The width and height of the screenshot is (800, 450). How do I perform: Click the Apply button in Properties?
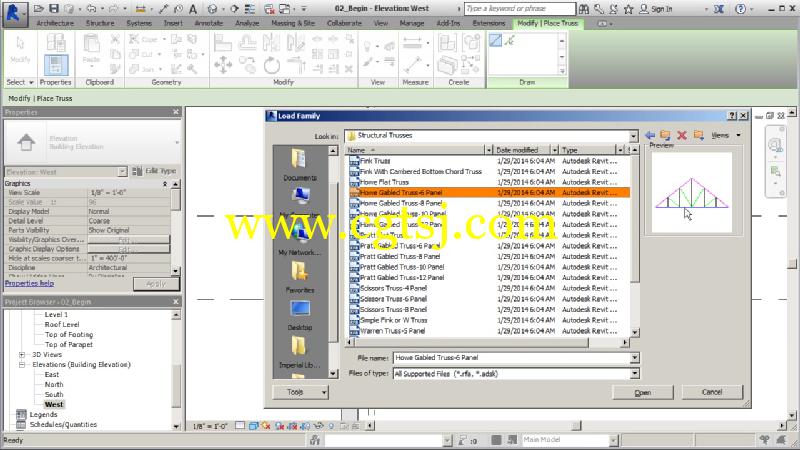tap(156, 284)
